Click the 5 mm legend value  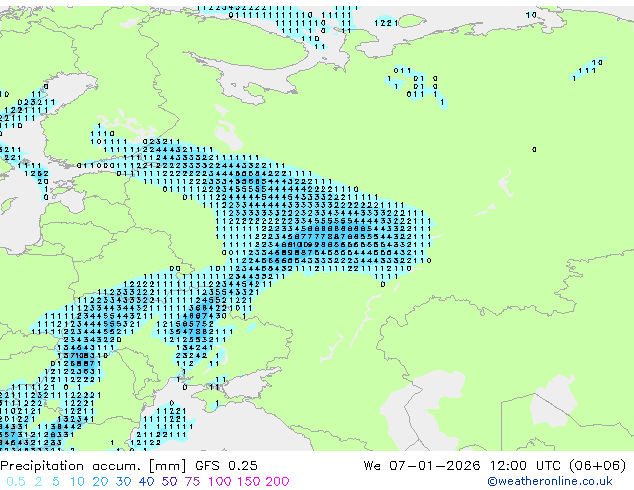[56, 482]
